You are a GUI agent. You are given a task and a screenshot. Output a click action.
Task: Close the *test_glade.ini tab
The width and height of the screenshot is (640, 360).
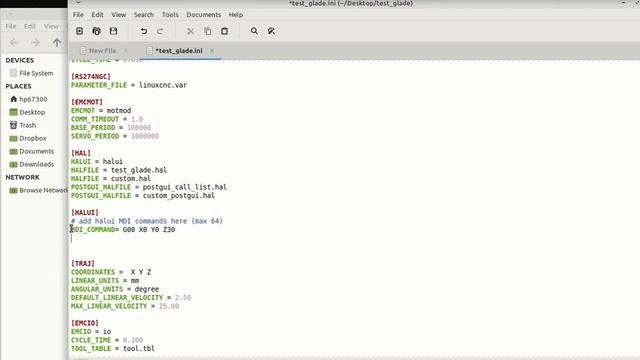click(x=212, y=51)
